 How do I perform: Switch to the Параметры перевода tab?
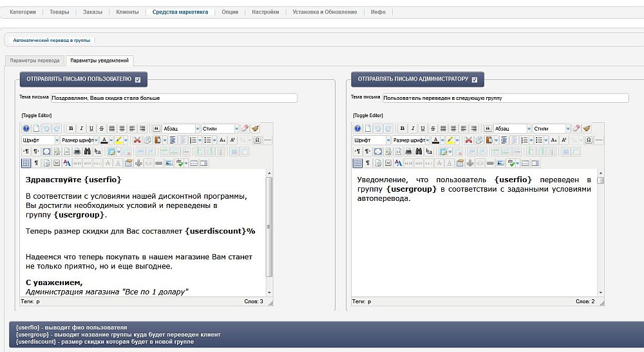click(35, 60)
